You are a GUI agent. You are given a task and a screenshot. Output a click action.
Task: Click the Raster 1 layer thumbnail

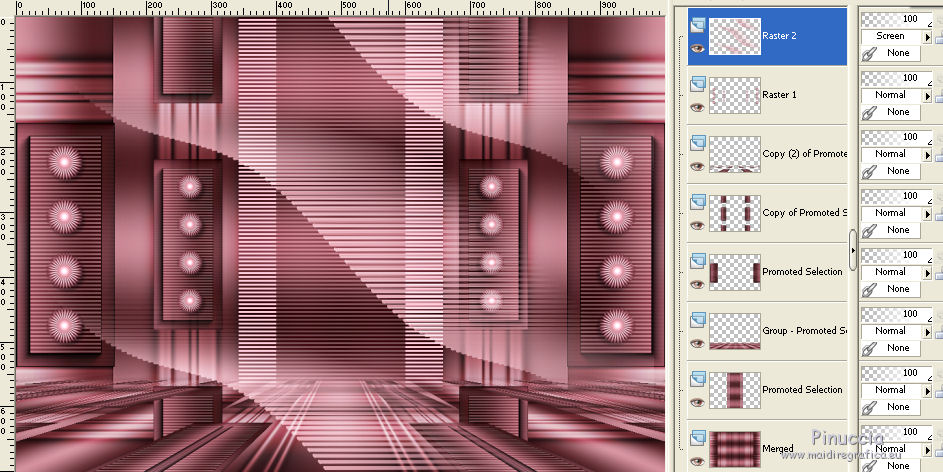pyautogui.click(x=735, y=95)
